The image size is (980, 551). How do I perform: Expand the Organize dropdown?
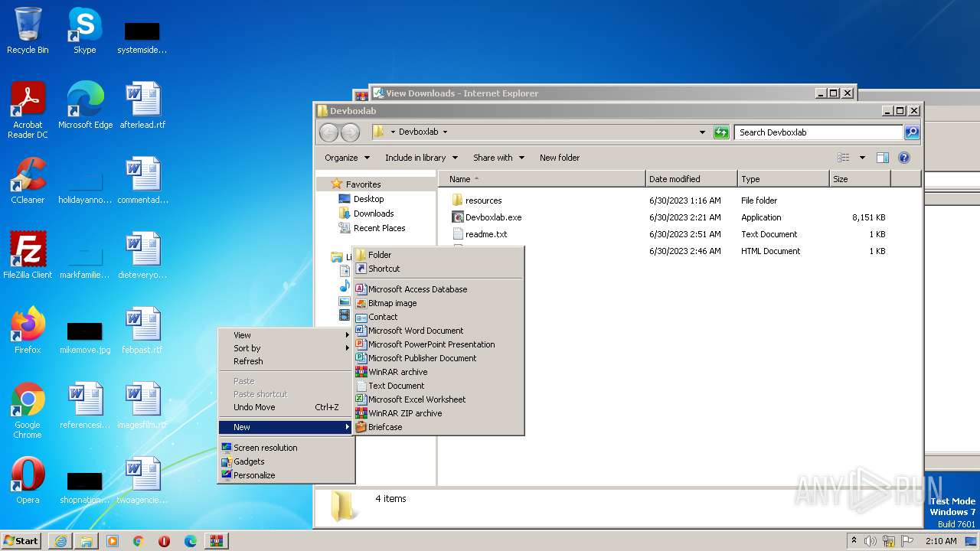347,158
